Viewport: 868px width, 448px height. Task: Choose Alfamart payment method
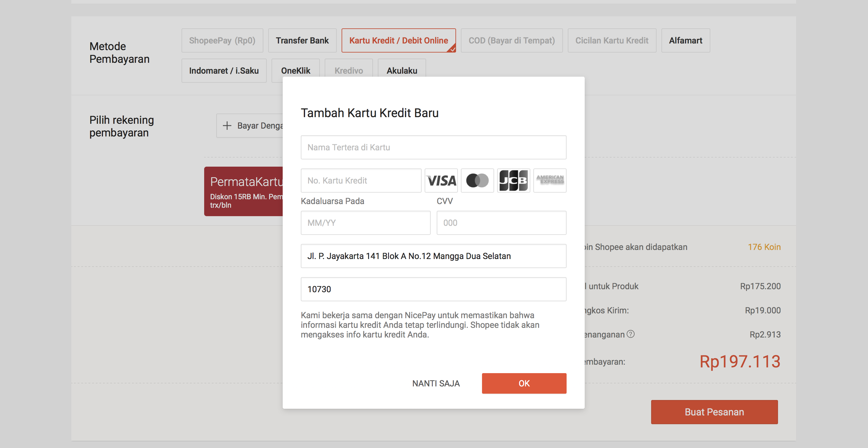tap(685, 40)
